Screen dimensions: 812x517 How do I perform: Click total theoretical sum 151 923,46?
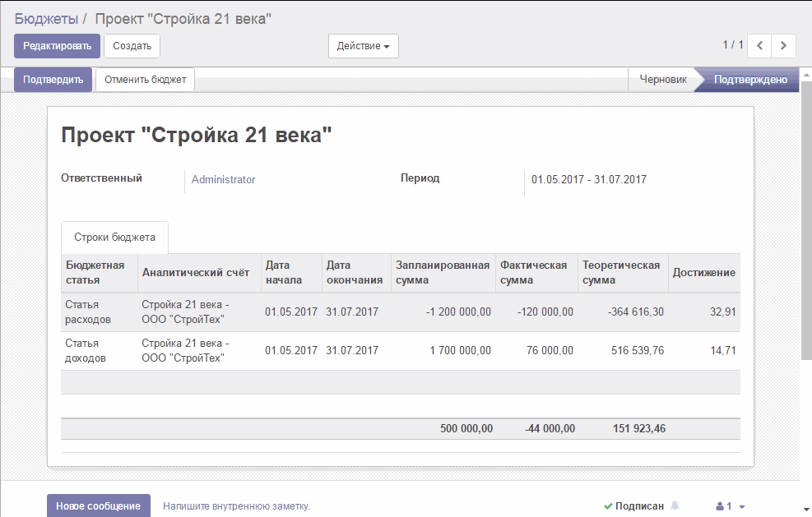pos(639,428)
